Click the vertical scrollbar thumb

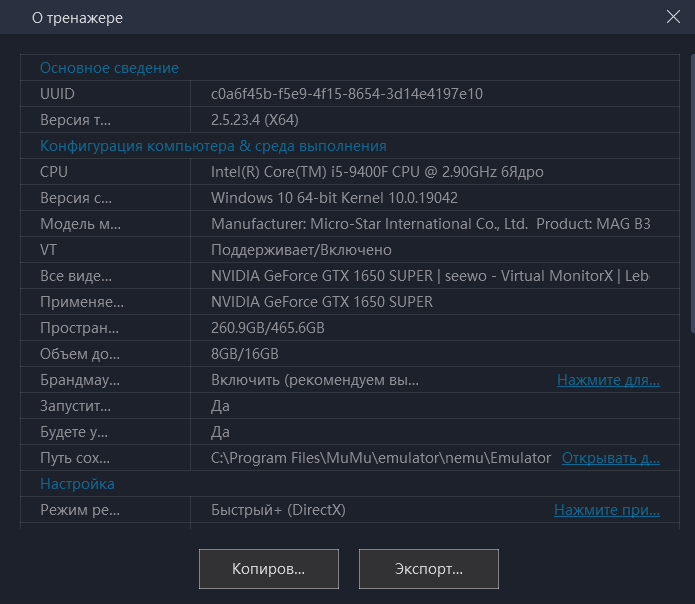tap(693, 193)
